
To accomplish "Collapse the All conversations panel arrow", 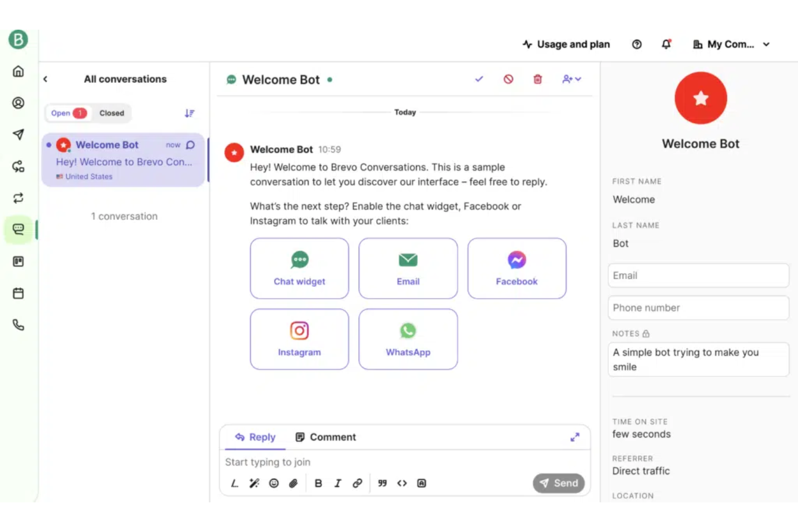I will tap(45, 79).
